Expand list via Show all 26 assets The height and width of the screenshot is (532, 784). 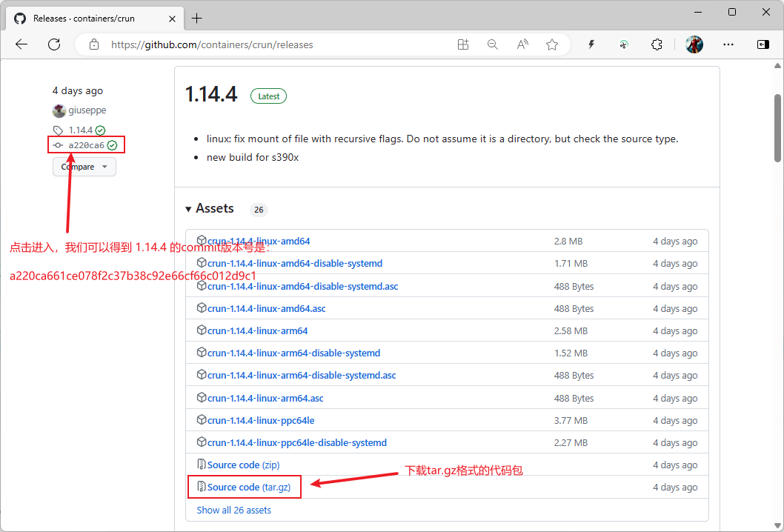[233, 510]
